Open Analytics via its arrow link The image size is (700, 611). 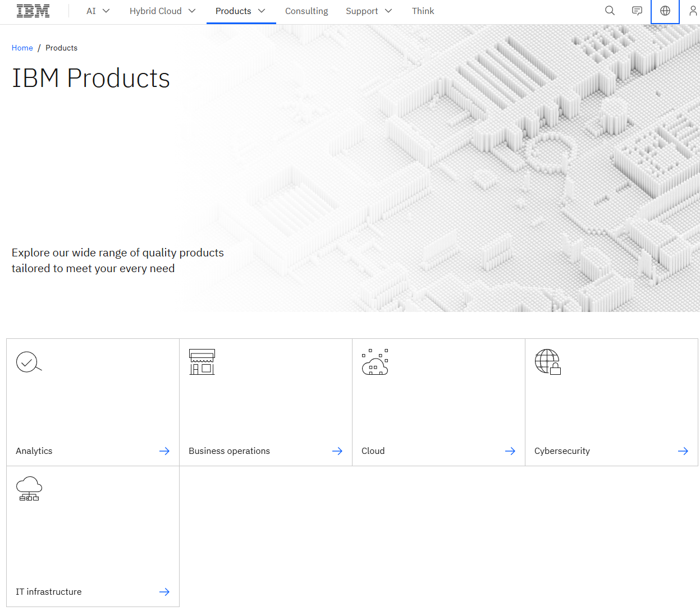tap(164, 451)
